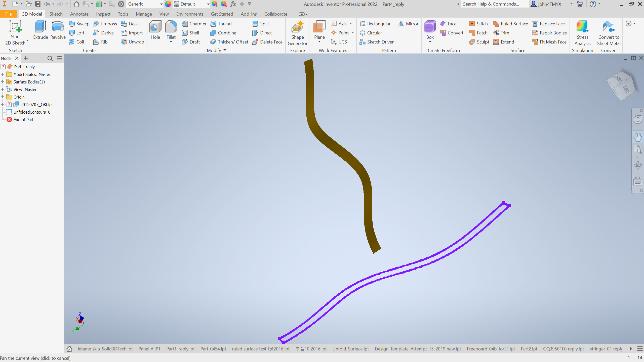This screenshot has width=644, height=362.
Task: Expand the Origin folder in browser
Action: tap(3, 97)
